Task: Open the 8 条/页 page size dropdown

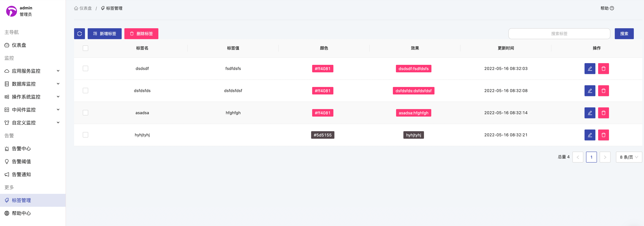Action: [629, 157]
